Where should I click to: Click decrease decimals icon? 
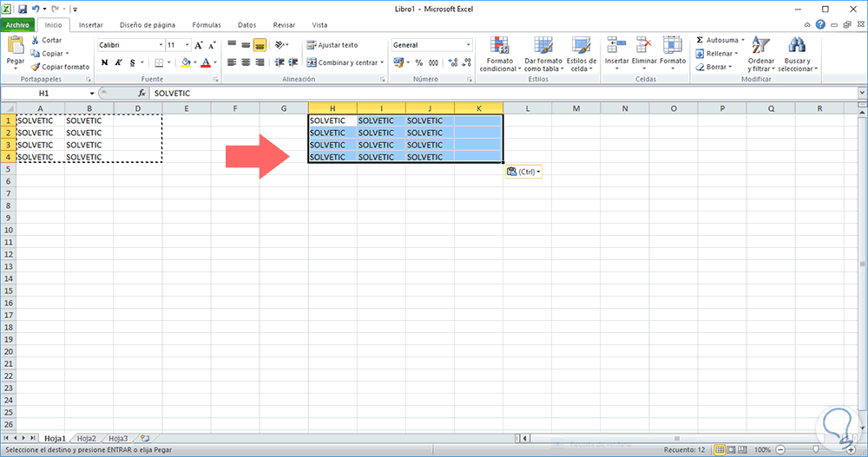click(467, 62)
